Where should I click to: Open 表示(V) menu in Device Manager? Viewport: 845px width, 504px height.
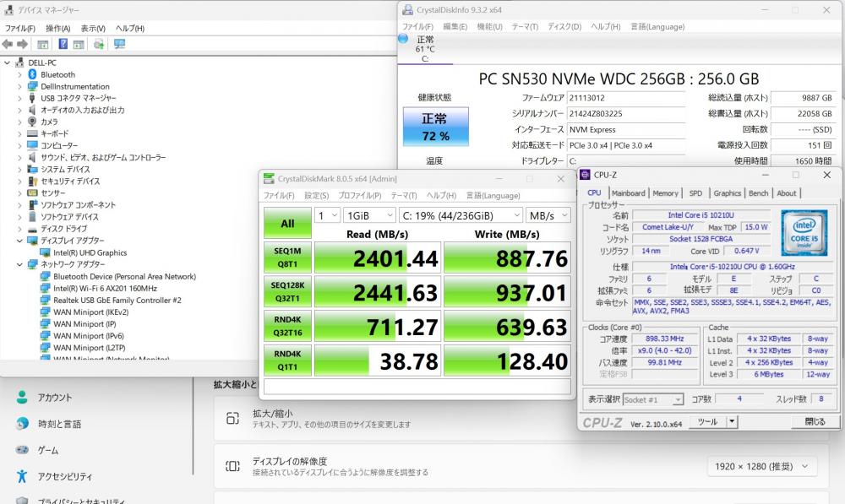point(93,28)
